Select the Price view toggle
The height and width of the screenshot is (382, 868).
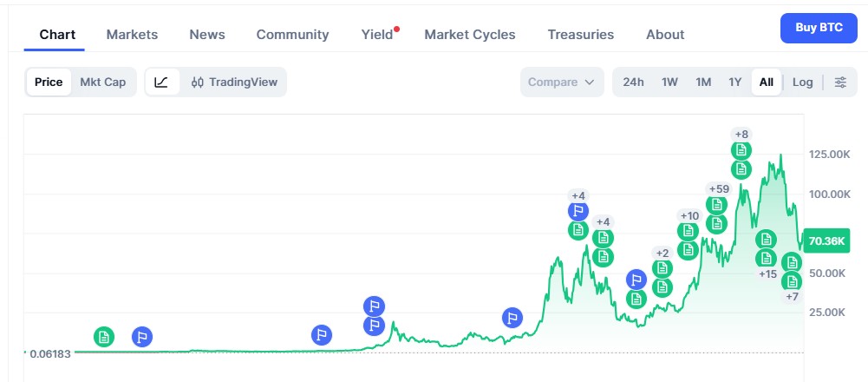[49, 82]
